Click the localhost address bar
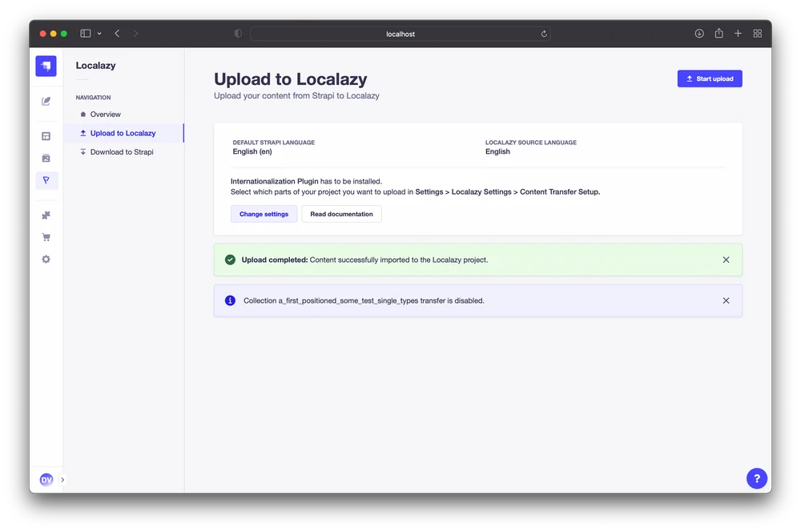Viewport: 801px width, 532px height. point(400,34)
